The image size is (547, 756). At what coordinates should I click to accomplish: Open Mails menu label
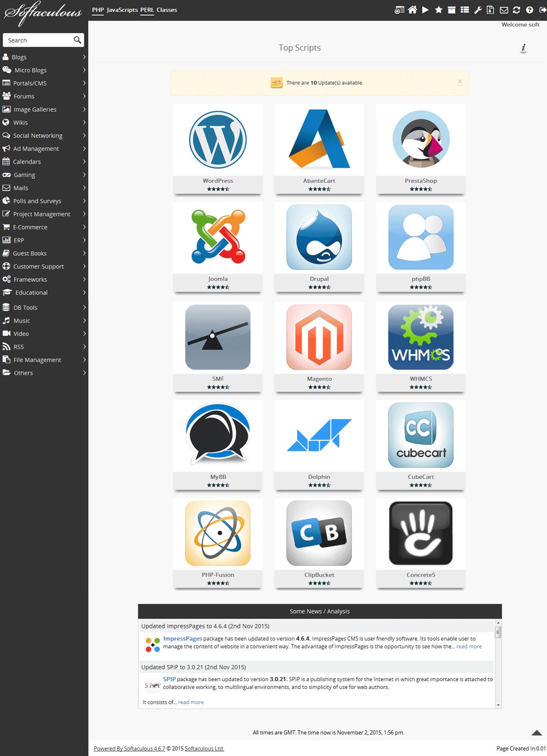coord(21,188)
